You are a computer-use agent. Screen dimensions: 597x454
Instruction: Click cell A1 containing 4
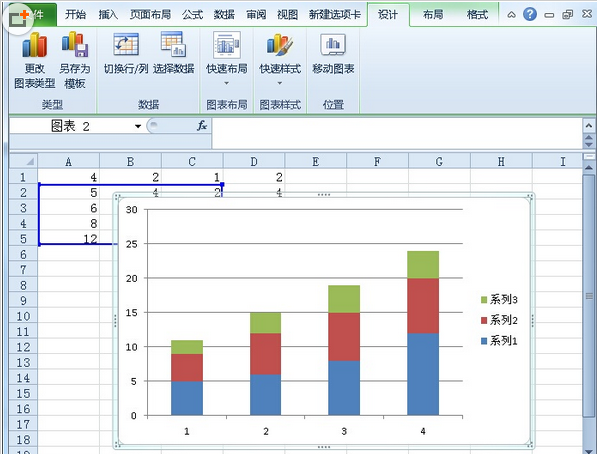(69, 177)
